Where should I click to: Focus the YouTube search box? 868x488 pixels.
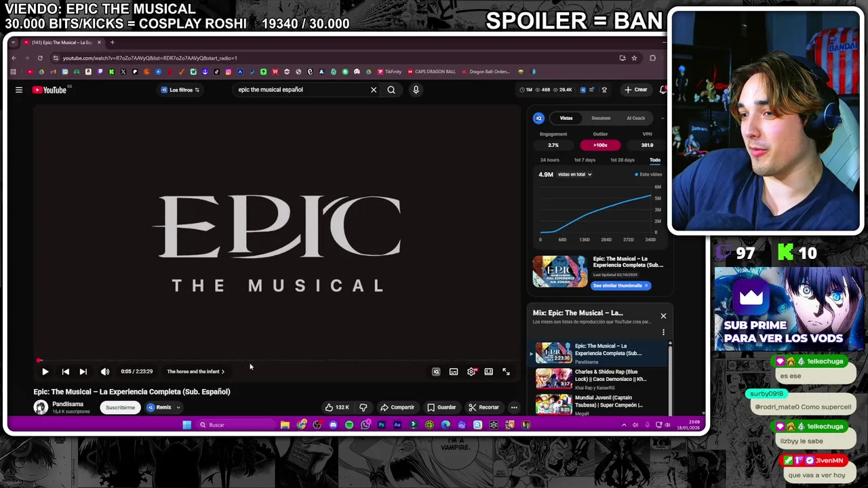coord(302,89)
